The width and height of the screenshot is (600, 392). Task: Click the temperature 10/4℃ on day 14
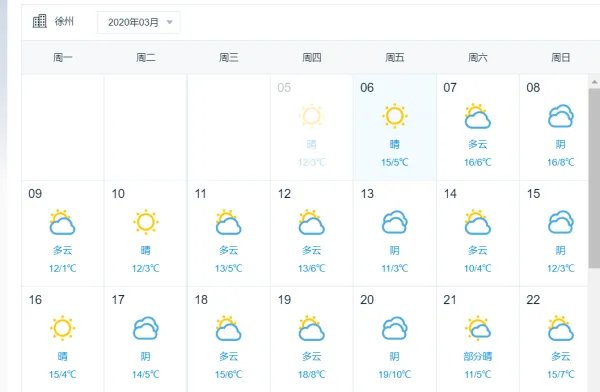[x=478, y=268]
